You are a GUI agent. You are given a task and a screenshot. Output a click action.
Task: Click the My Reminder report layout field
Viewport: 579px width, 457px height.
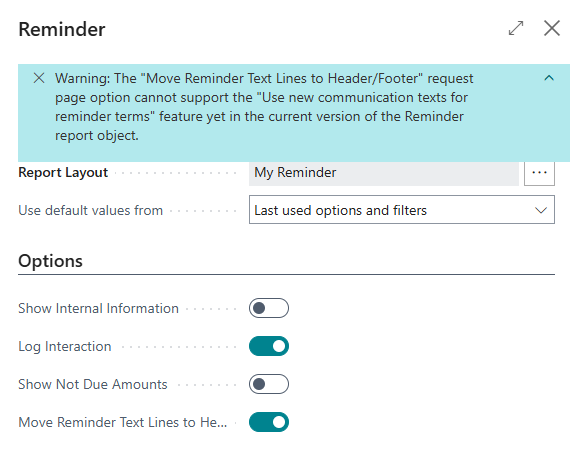384,173
